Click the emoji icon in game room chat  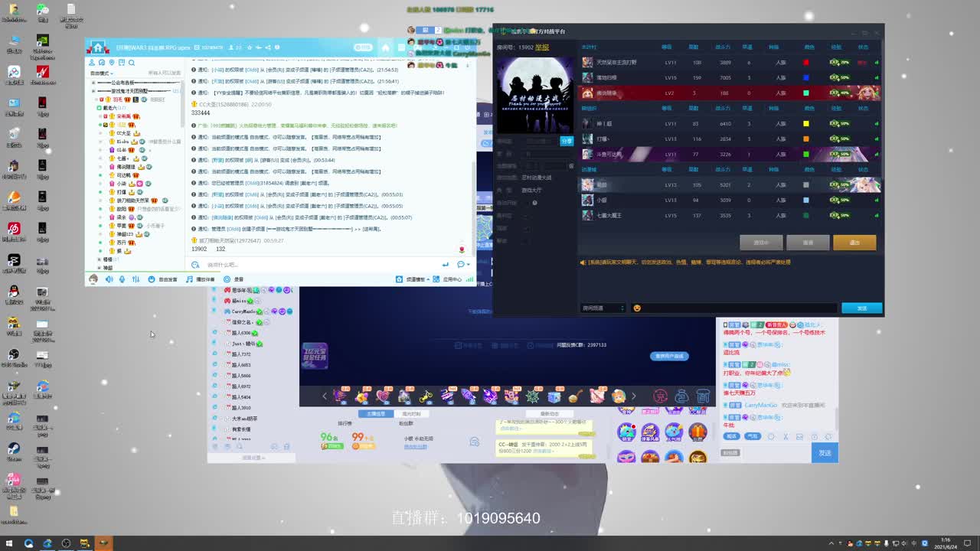pyautogui.click(x=636, y=308)
